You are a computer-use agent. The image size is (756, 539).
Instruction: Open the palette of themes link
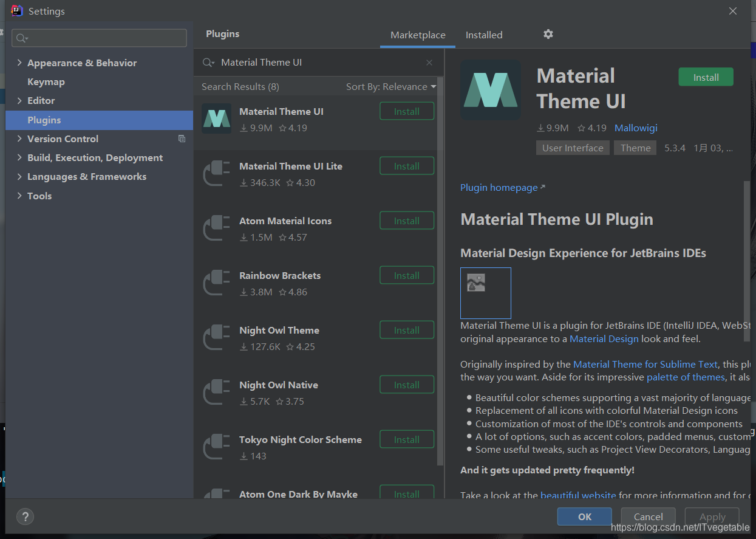pyautogui.click(x=686, y=377)
